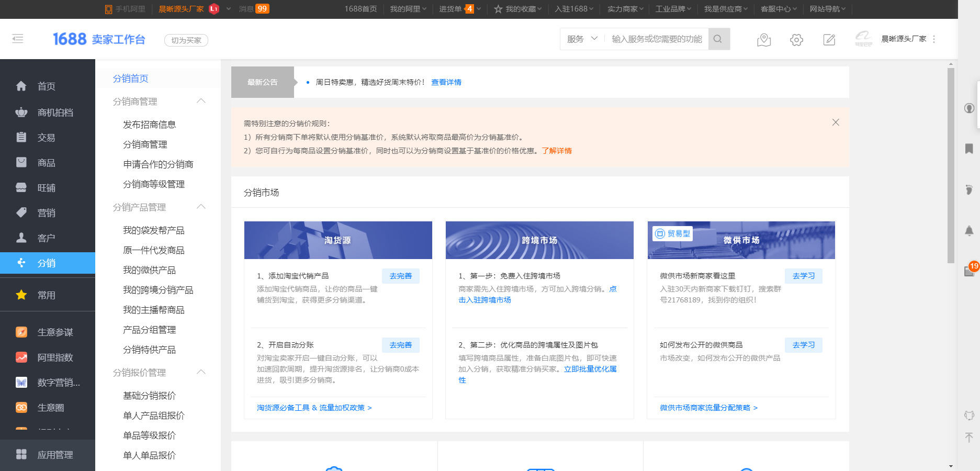
Task: Open the 了解详情 pricing rules link
Action: [557, 151]
